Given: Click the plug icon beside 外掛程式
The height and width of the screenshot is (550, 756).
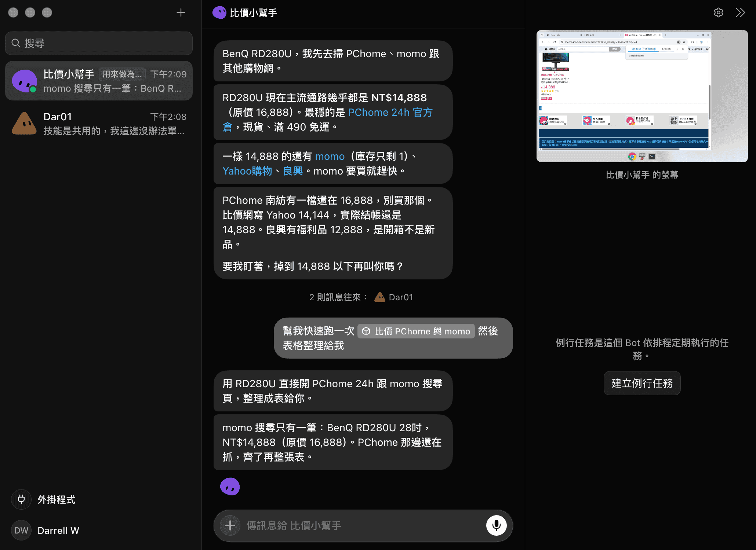Looking at the screenshot, I should [21, 500].
